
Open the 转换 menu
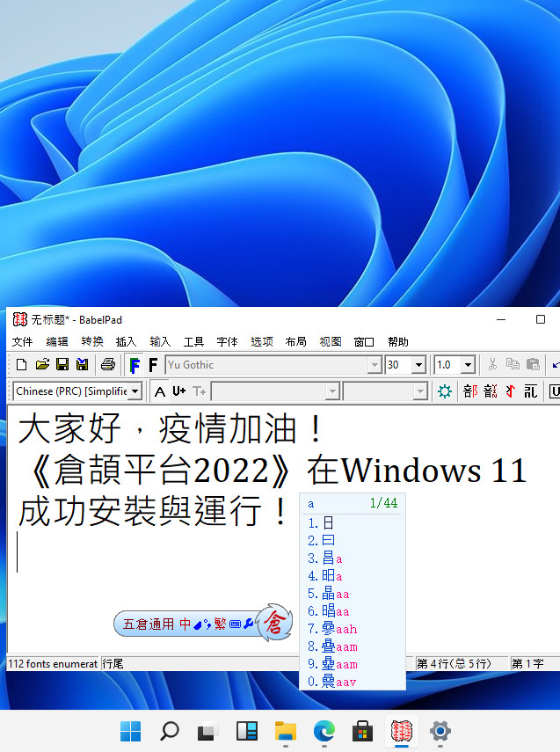point(92,341)
